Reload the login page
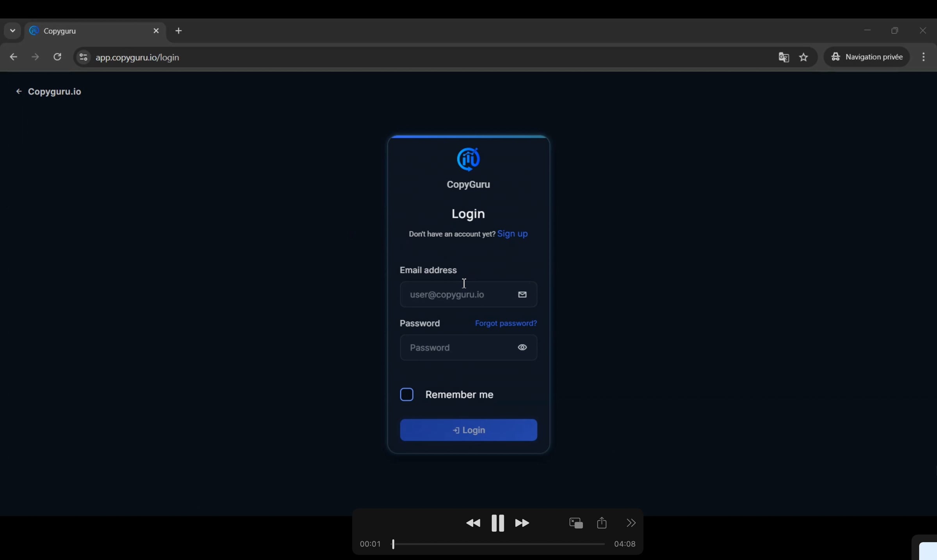 click(x=57, y=57)
